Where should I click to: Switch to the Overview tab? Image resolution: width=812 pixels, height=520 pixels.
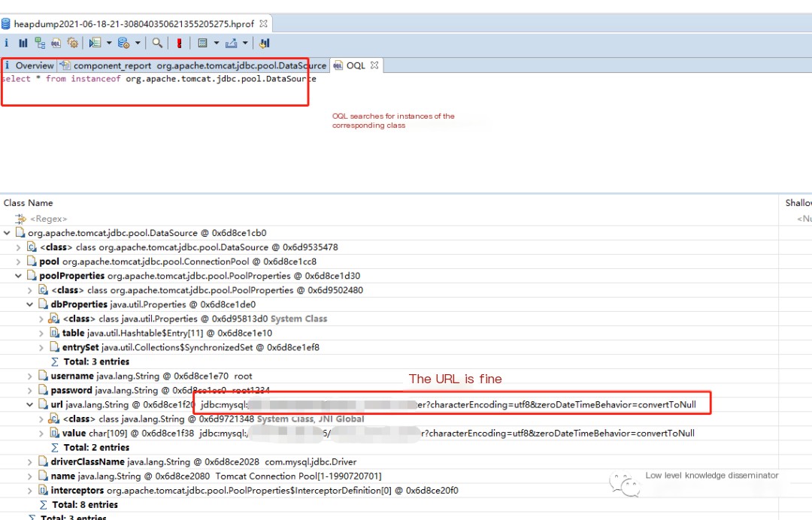pyautogui.click(x=29, y=65)
